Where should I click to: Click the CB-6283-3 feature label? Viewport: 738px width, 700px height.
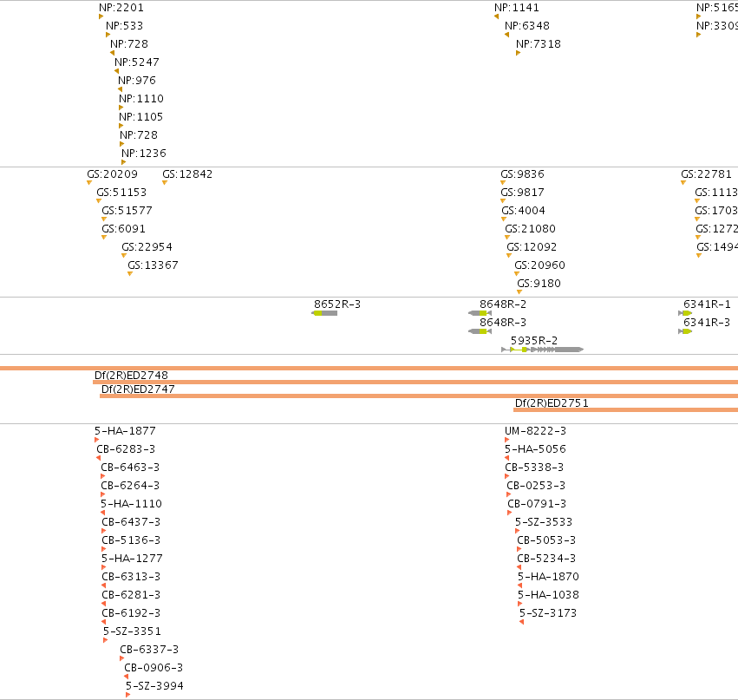pos(126,449)
